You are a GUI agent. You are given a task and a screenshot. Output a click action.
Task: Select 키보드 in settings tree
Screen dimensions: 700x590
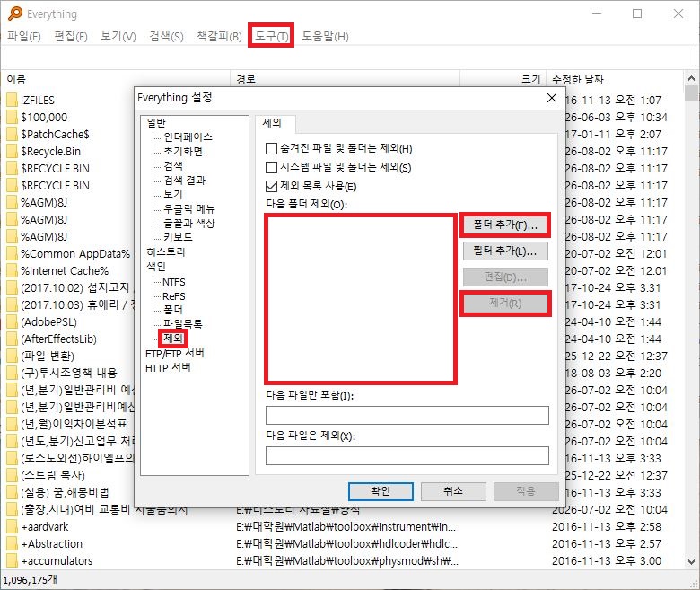coord(178,237)
